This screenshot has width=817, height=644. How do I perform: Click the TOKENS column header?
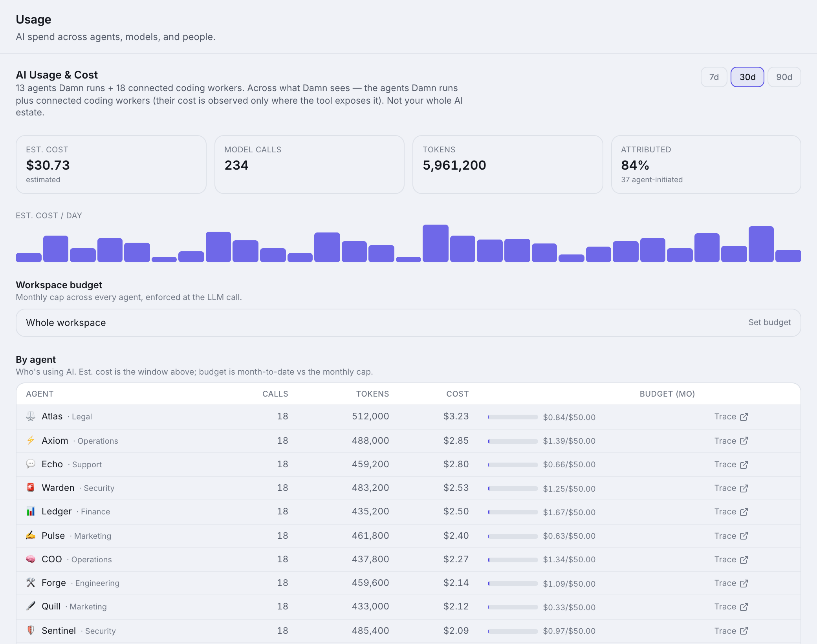click(x=372, y=394)
